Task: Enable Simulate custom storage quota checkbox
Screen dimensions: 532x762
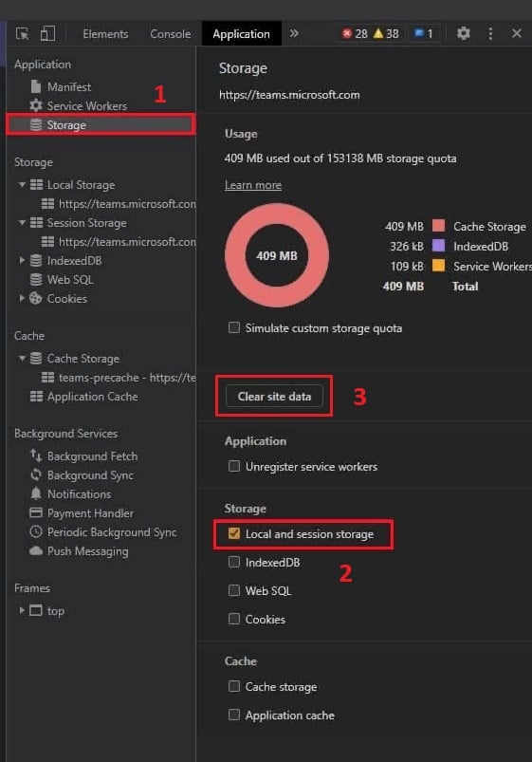Action: click(234, 327)
